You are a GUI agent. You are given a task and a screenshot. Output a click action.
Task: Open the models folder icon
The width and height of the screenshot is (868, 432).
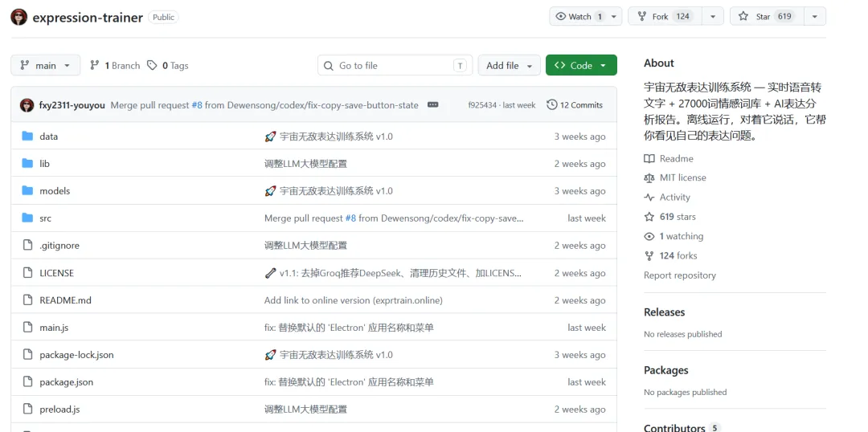point(27,191)
